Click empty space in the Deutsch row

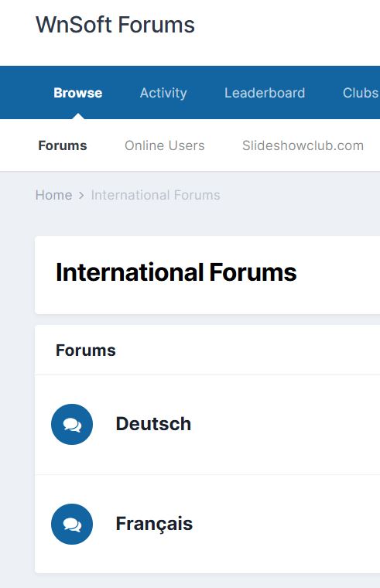pyautogui.click(x=285, y=425)
